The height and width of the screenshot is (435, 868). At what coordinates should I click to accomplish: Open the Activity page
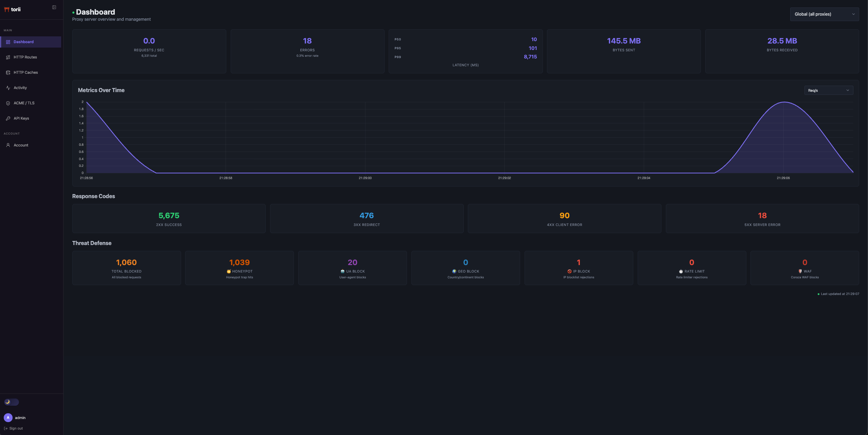point(31,88)
